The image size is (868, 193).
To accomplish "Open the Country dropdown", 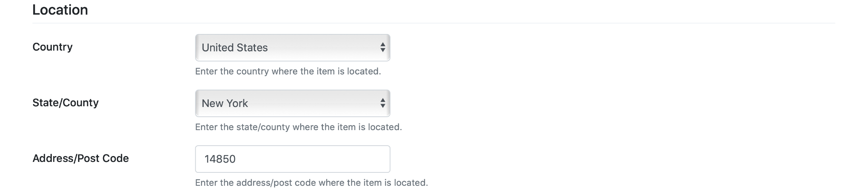I will 292,47.
